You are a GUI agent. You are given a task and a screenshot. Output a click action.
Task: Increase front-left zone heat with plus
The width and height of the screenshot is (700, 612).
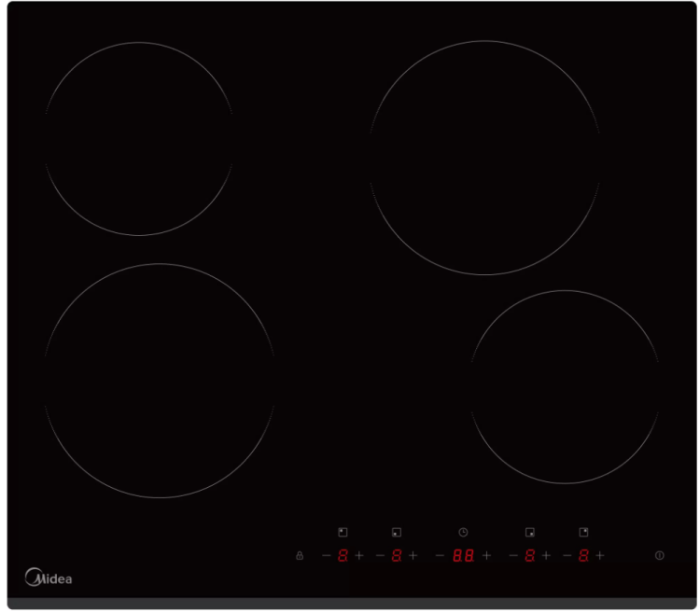[413, 555]
